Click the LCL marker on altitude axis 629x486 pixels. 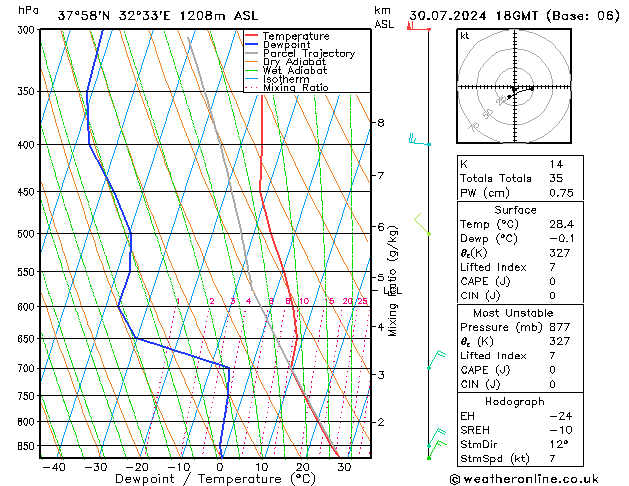pos(393,291)
